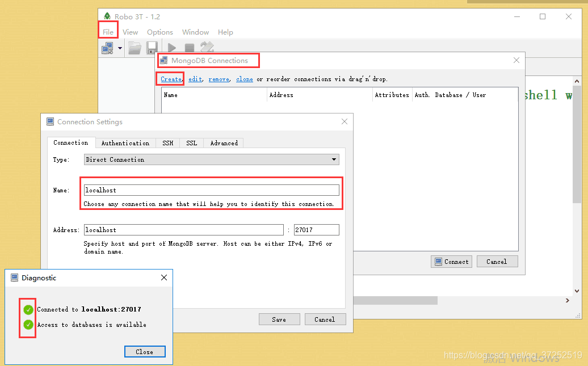Click the remove connection link
The height and width of the screenshot is (366, 588).
[x=220, y=79]
